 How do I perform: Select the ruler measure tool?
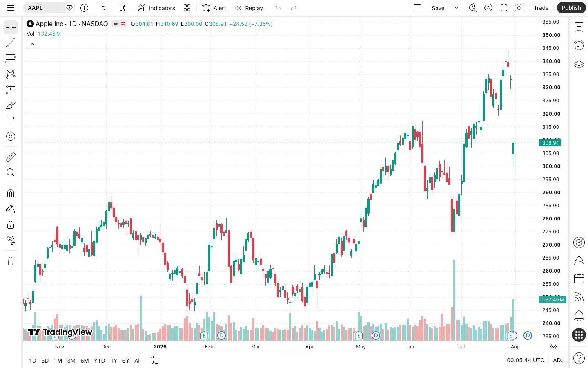point(11,157)
